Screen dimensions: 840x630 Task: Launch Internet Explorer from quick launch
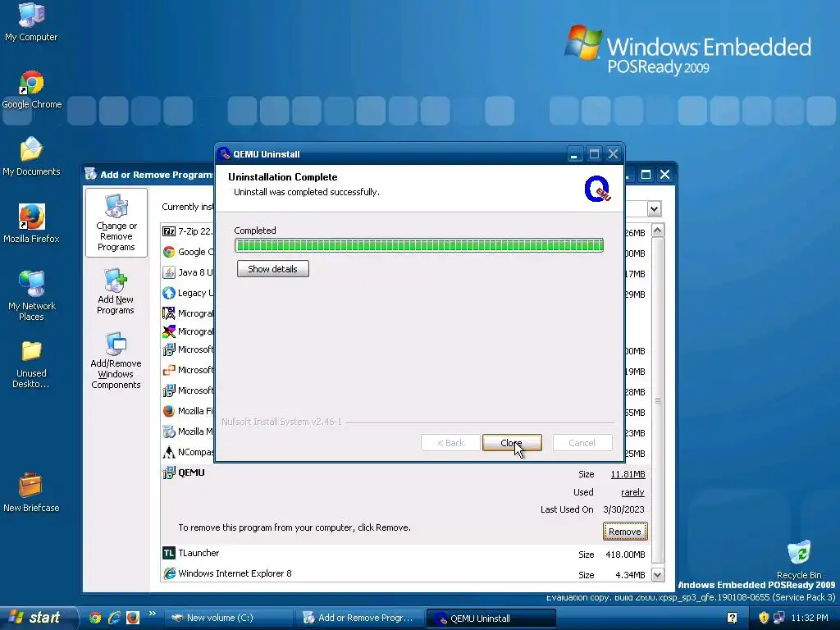(x=114, y=618)
